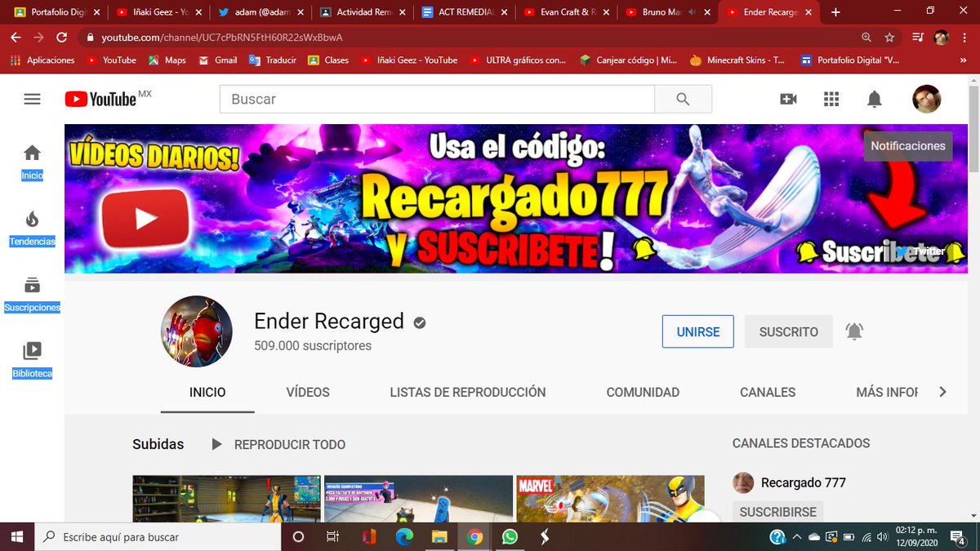Open the YouTube apps grid icon

tap(831, 99)
